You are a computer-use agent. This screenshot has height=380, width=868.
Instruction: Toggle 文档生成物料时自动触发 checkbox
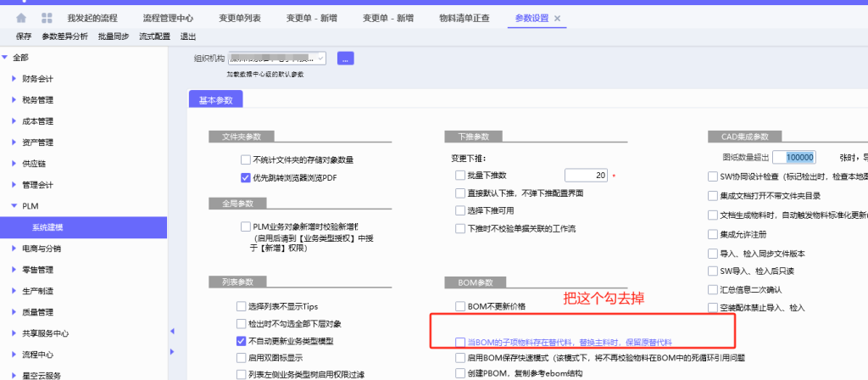(712, 215)
